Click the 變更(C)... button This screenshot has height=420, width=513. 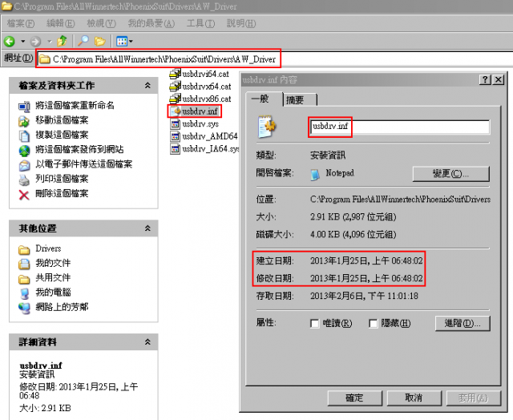pyautogui.click(x=451, y=173)
